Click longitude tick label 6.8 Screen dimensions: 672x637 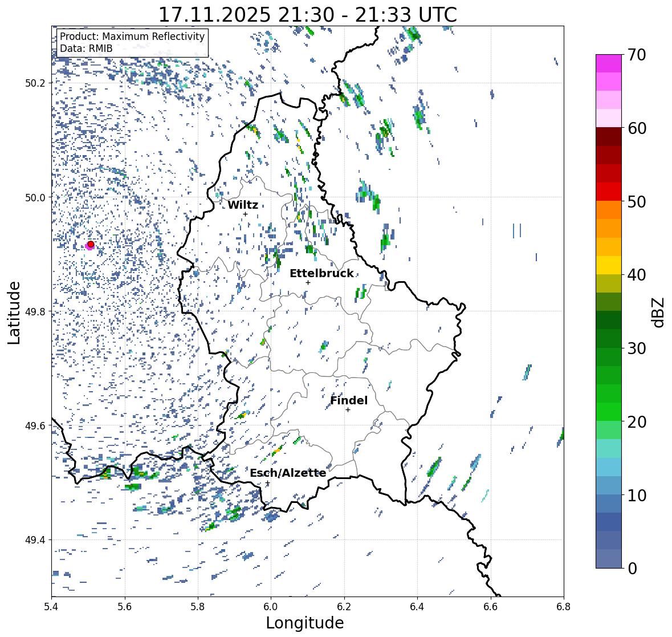tap(564, 607)
